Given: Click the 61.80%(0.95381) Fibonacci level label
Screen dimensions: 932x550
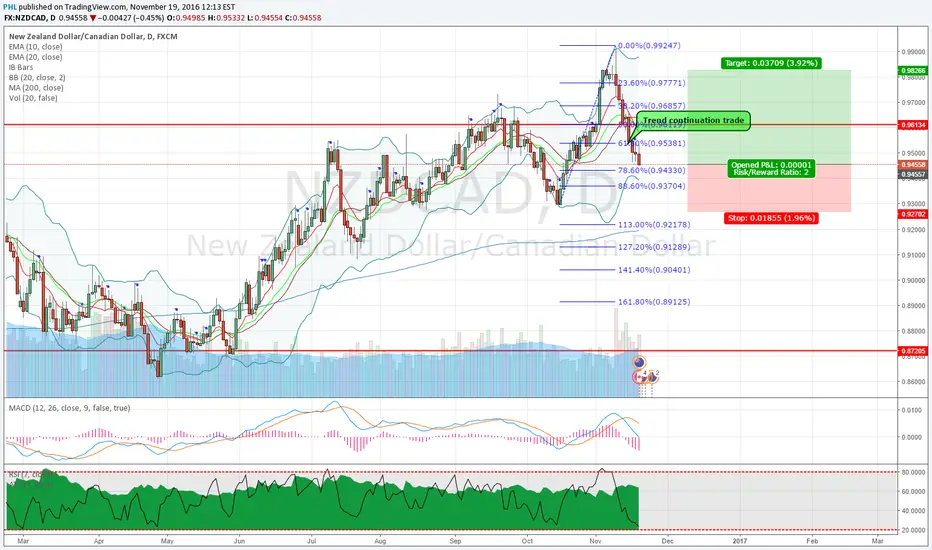Looking at the screenshot, I should pyautogui.click(x=652, y=143).
